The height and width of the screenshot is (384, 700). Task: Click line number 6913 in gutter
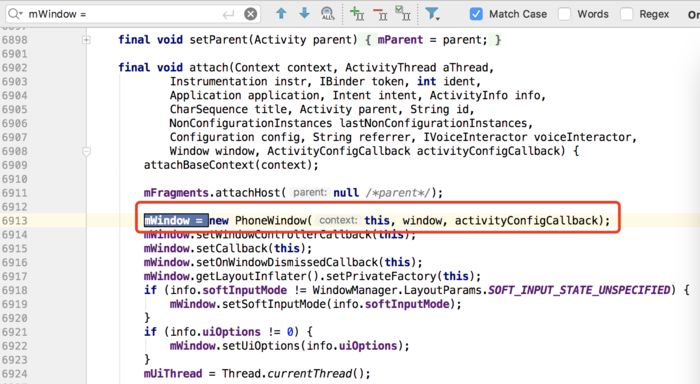(15, 221)
